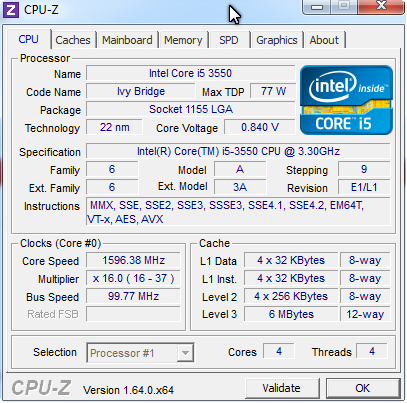Click the Threads count value

pyautogui.click(x=372, y=351)
